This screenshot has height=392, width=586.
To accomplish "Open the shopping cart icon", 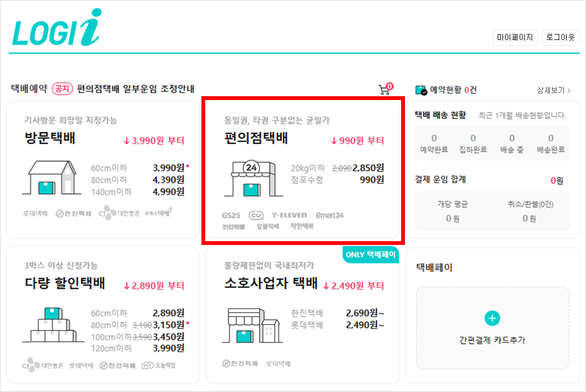I will coord(384,88).
